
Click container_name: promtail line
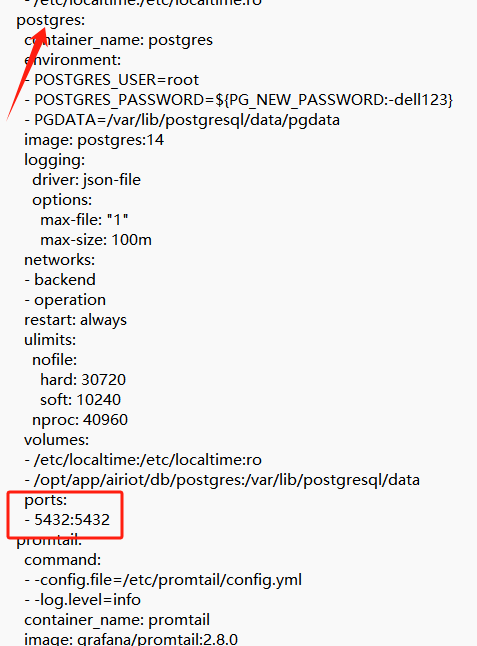[117, 620]
